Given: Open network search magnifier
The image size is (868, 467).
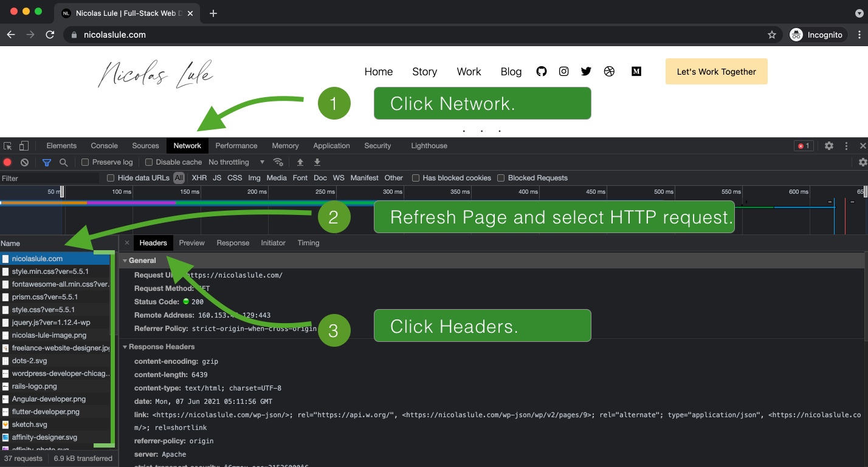Looking at the screenshot, I should click(63, 162).
